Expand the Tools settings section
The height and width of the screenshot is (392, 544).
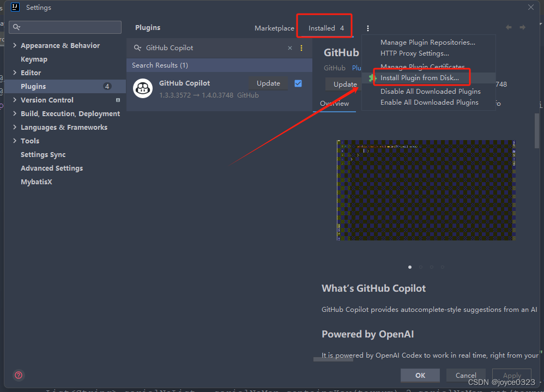(x=15, y=141)
